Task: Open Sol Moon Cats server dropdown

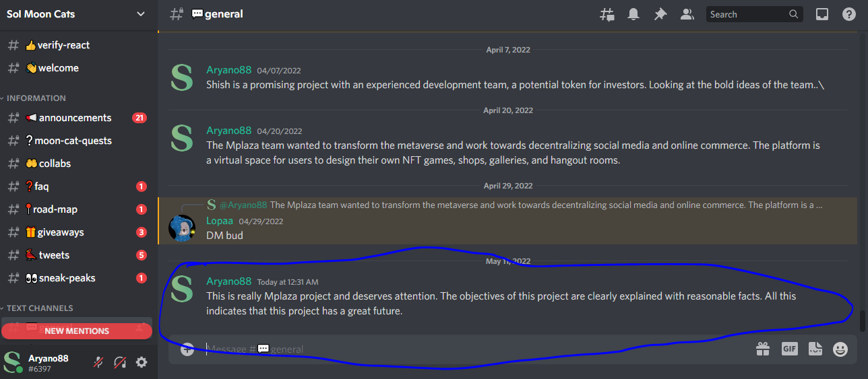Action: tap(141, 14)
